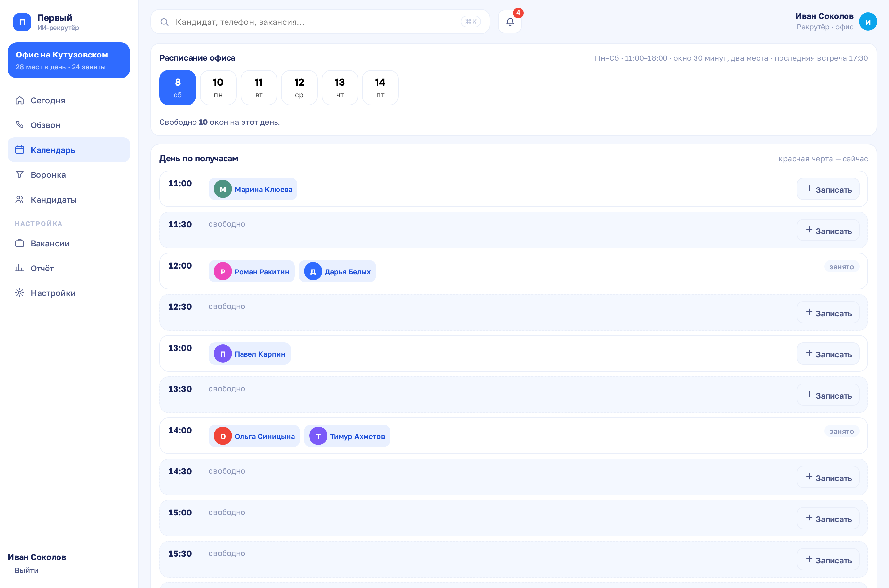The height and width of the screenshot is (588, 889).
Task: Click Павел Карпин's avatar at 13:00
Action: pyautogui.click(x=223, y=354)
